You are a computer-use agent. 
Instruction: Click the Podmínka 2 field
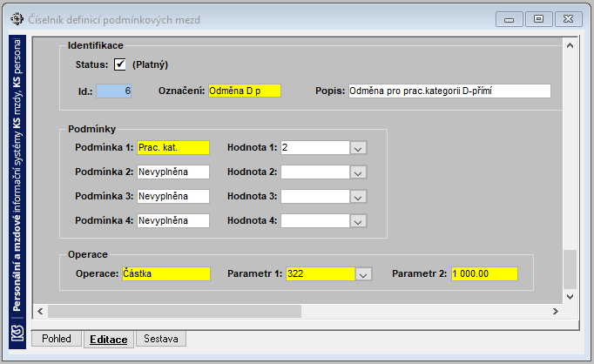(x=173, y=172)
